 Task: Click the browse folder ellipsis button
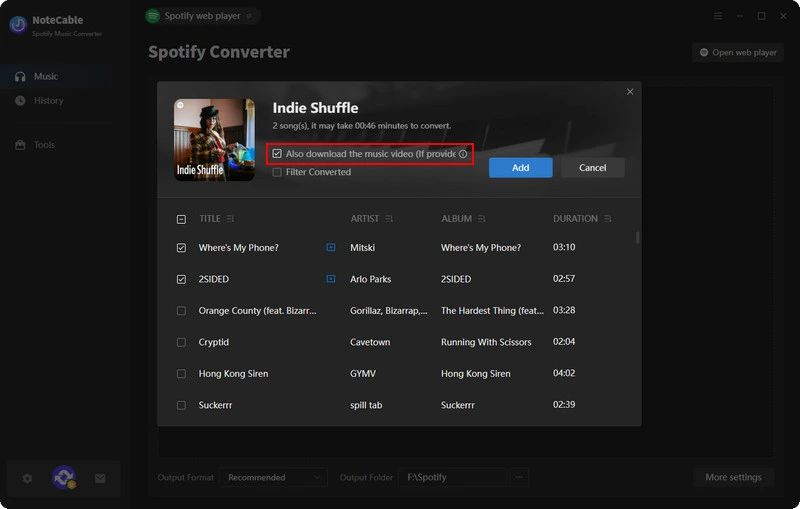pyautogui.click(x=519, y=477)
